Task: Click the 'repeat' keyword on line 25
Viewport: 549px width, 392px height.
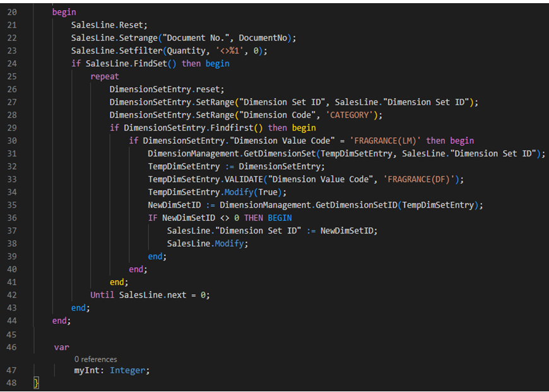Action: (105, 76)
